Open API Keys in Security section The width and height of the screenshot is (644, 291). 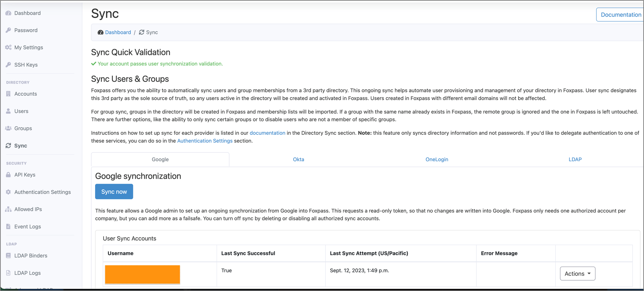pyautogui.click(x=25, y=175)
